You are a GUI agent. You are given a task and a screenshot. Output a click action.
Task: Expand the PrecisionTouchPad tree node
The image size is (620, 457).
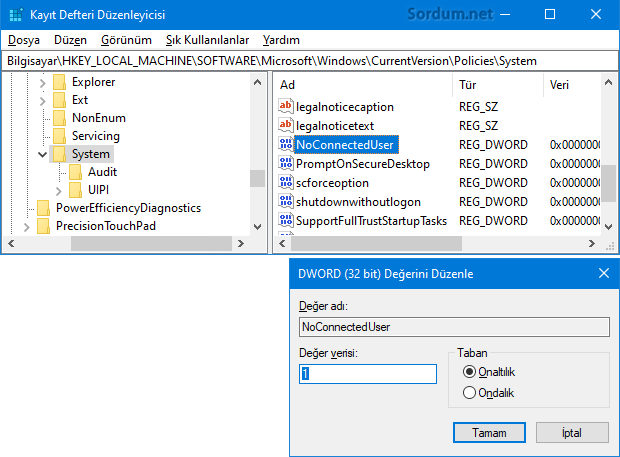(x=26, y=227)
